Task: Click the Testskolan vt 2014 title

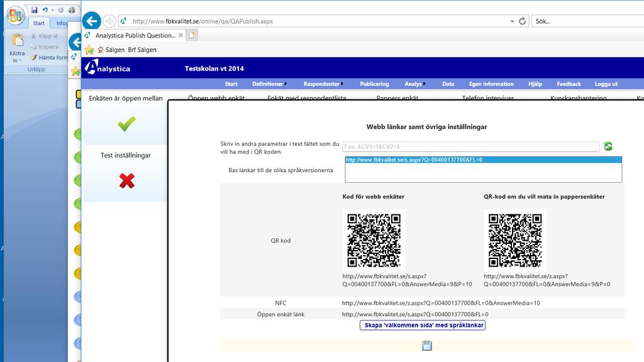Action: click(x=214, y=69)
